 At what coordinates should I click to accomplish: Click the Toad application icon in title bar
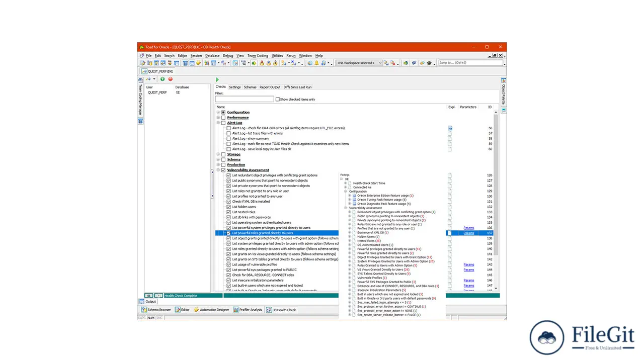coord(142,47)
